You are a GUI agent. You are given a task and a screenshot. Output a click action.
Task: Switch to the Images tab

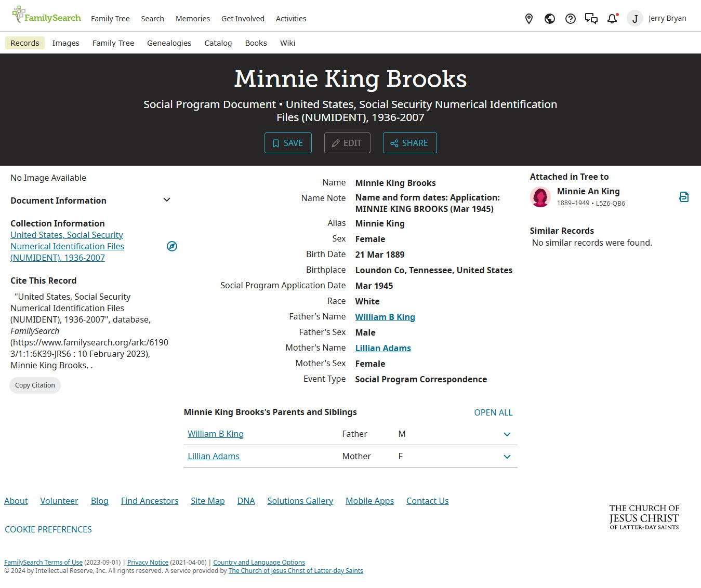(66, 43)
